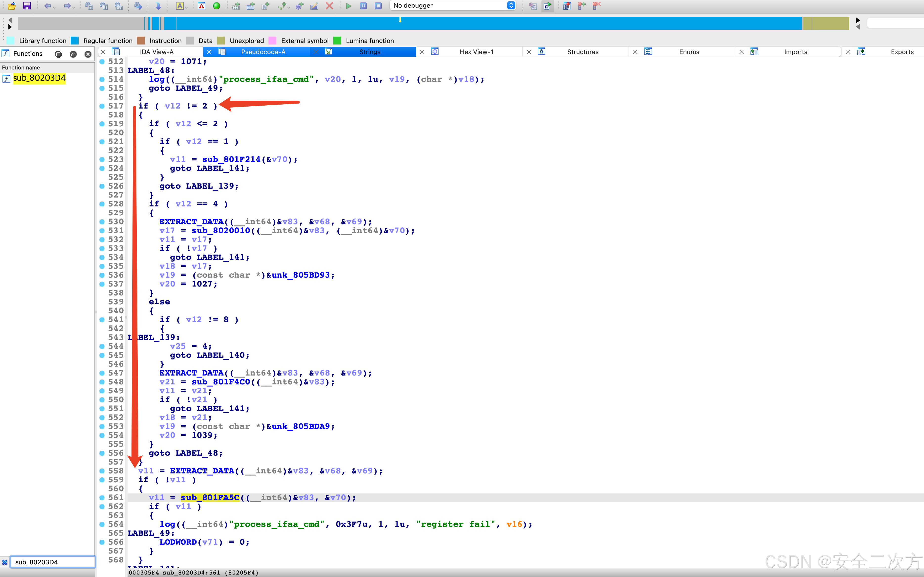Click the Regular function blue color swatch
924x577 pixels.
point(75,41)
